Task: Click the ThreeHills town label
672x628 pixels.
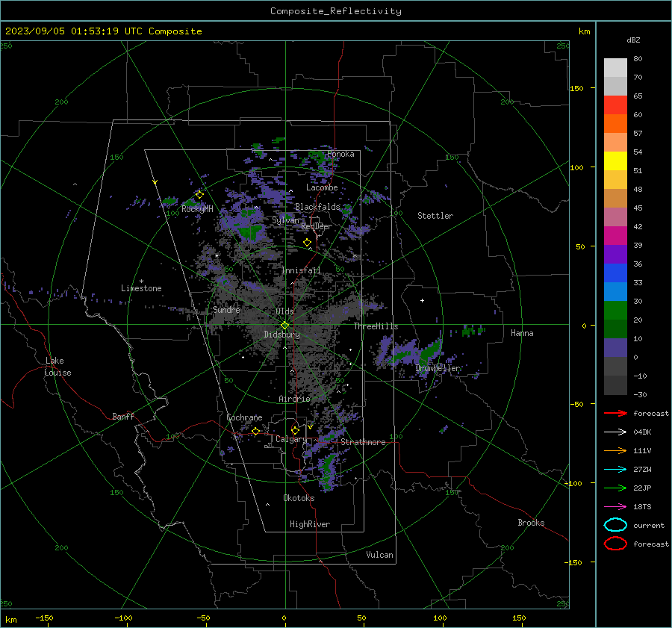Action: [x=376, y=326]
